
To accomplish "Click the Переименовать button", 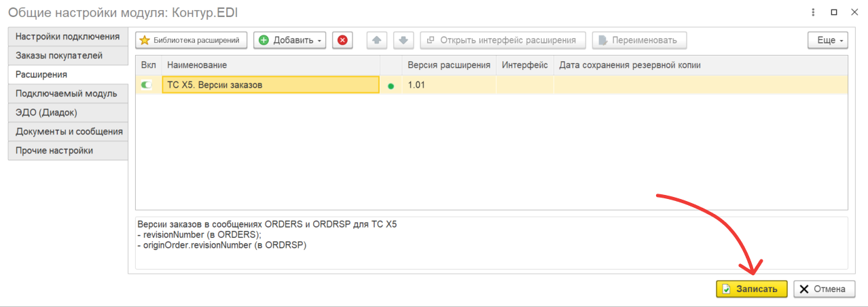I will click(639, 40).
